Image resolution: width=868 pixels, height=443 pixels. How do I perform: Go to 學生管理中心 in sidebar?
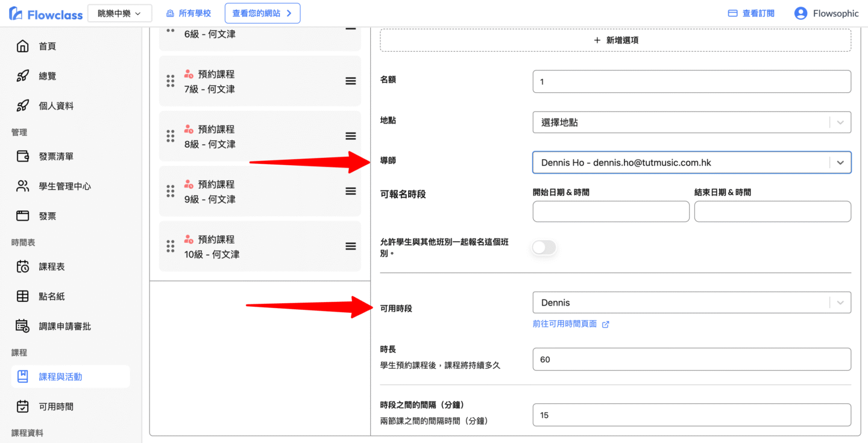tap(64, 186)
